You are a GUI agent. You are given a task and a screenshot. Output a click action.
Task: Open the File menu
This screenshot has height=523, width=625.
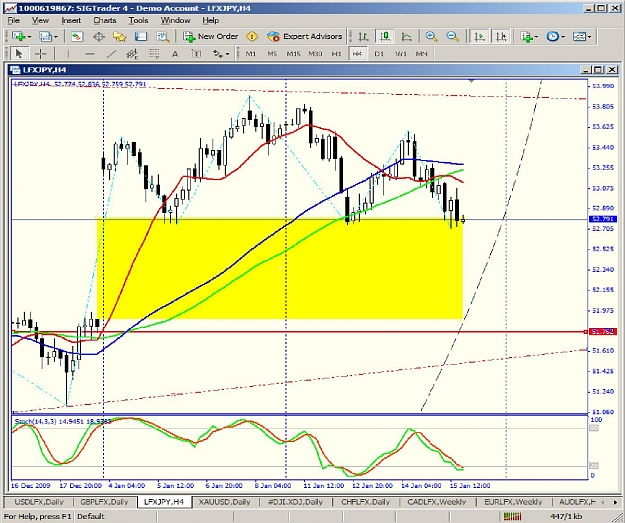point(13,20)
